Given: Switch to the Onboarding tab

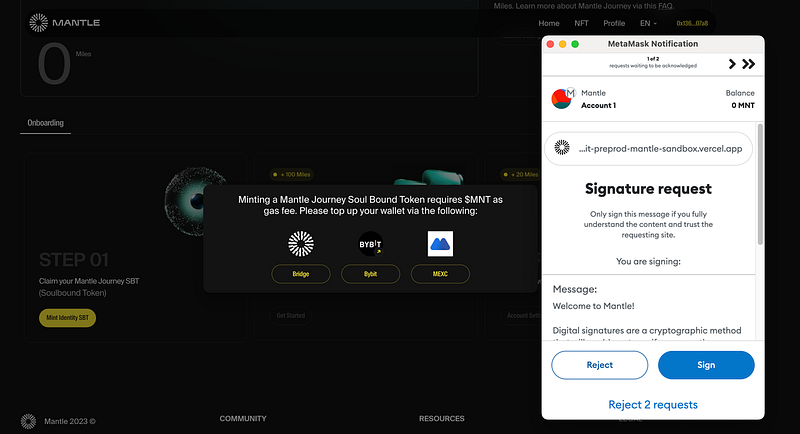Looking at the screenshot, I should point(45,123).
